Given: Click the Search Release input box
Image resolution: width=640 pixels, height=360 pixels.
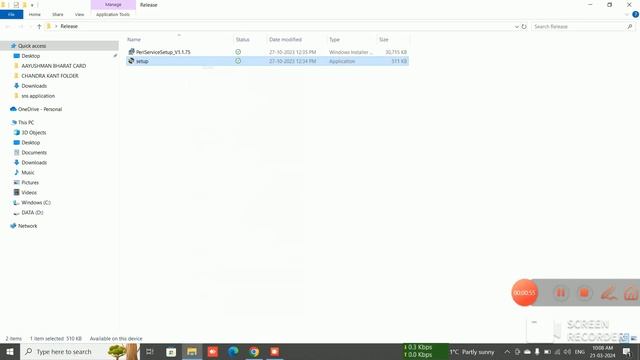Looking at the screenshot, I should tap(583, 27).
